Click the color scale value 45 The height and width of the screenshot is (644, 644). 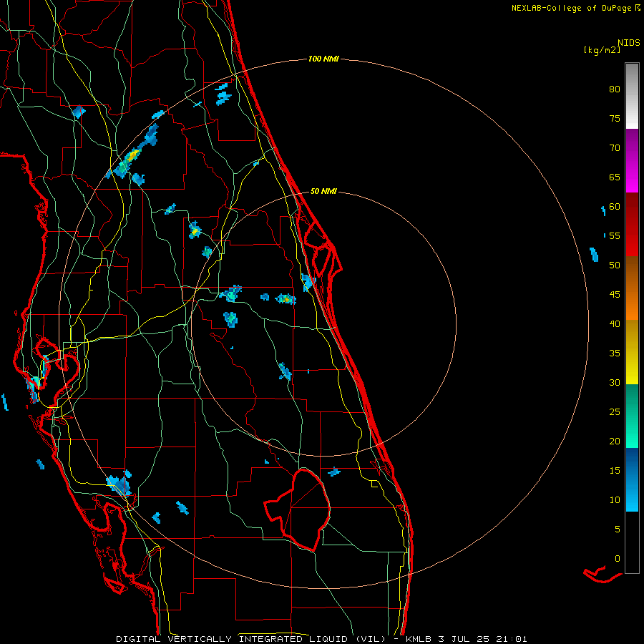[x=615, y=295]
